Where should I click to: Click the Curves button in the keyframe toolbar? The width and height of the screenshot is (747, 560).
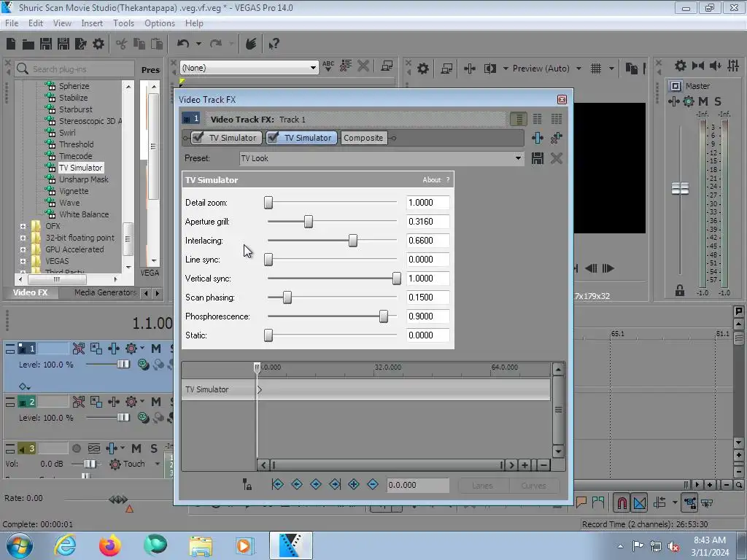(533, 485)
